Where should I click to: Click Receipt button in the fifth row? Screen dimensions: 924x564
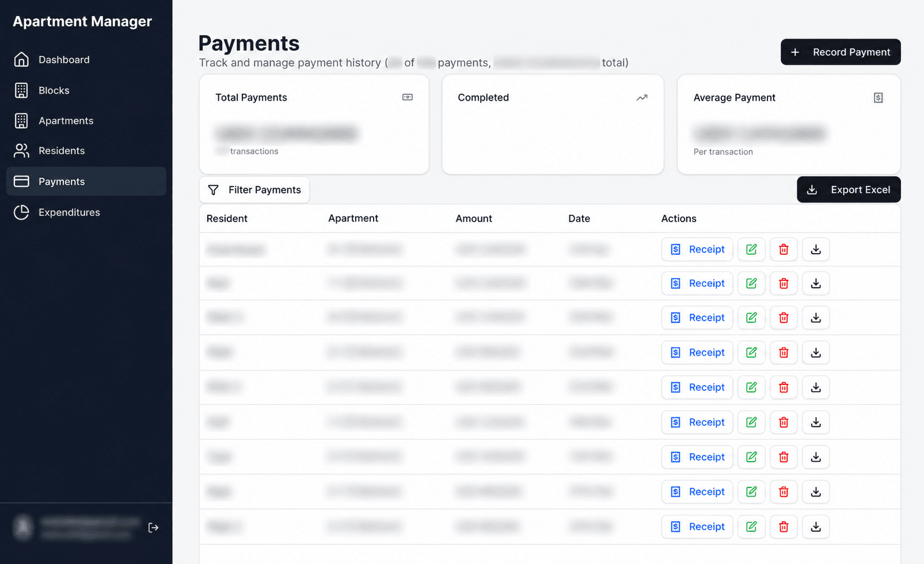click(x=697, y=387)
